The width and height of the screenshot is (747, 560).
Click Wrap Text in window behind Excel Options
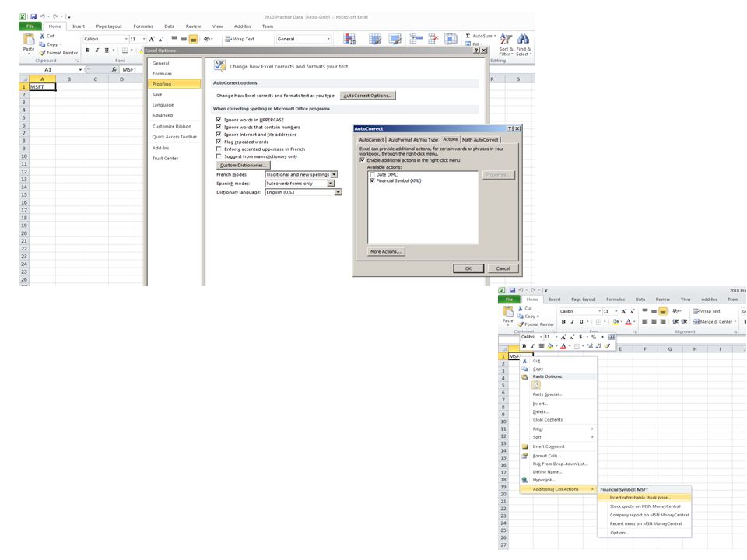coord(240,39)
